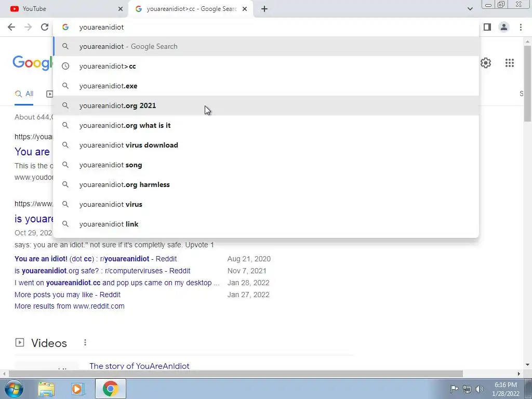Open the 'You are' result title
Image resolution: width=532 pixels, height=399 pixels.
tap(32, 152)
